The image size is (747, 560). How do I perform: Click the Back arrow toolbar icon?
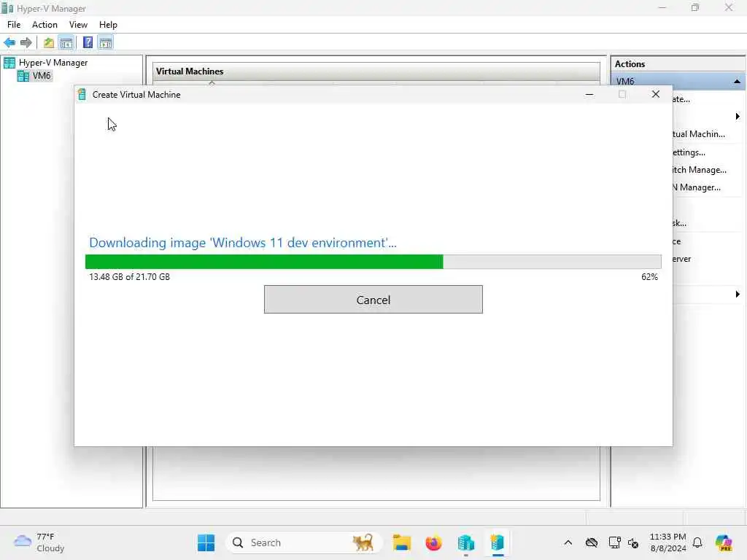[x=9, y=43]
